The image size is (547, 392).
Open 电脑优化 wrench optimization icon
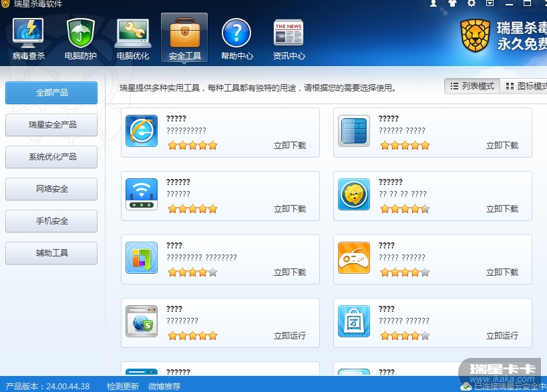click(x=133, y=38)
